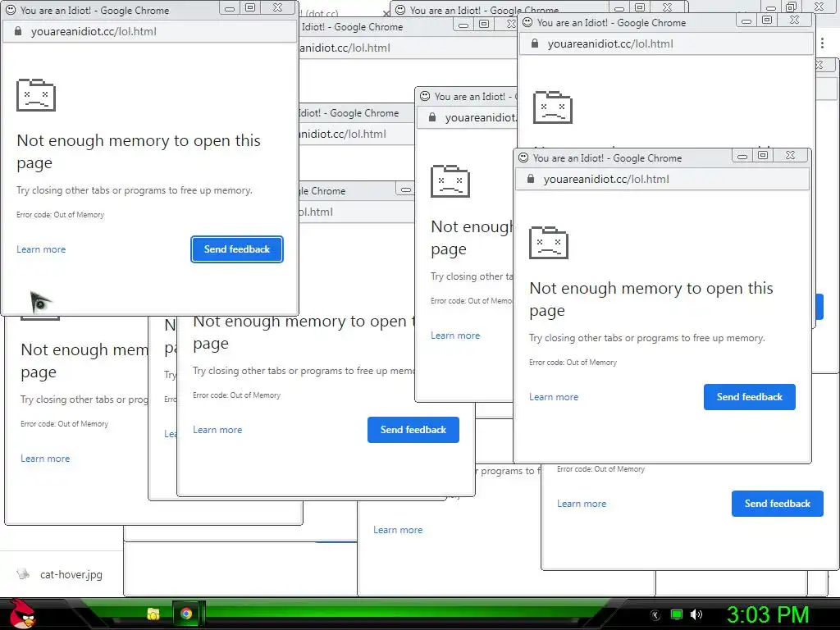Click Error code text in bottom-center window
The height and width of the screenshot is (630, 840).
tap(237, 395)
